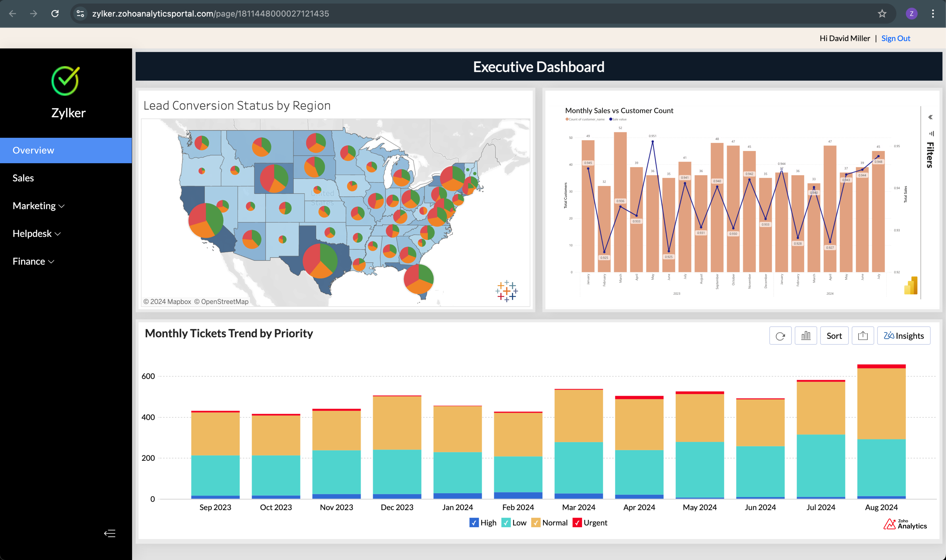Click the Tableau logo on map
The width and height of the screenshot is (946, 560).
point(506,291)
